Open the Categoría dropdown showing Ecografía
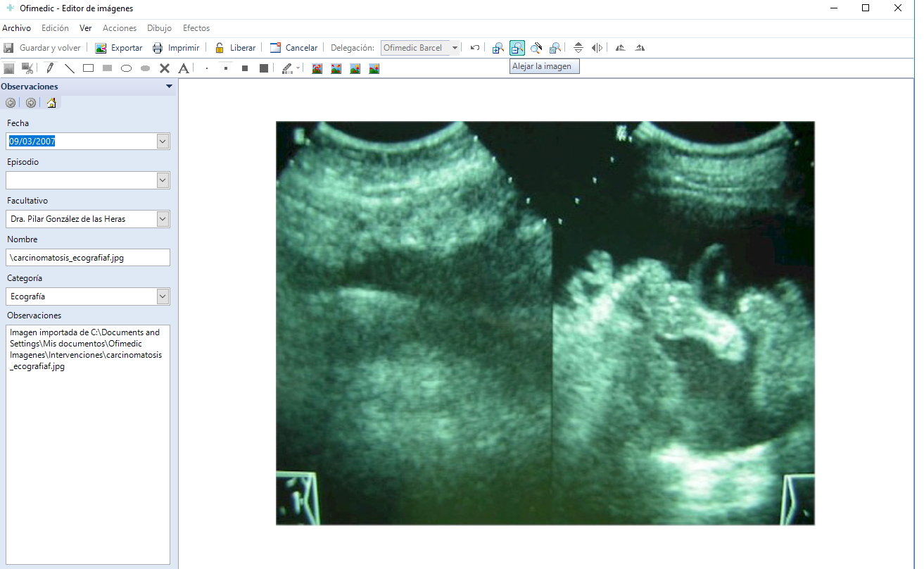This screenshot has width=924, height=581. click(163, 296)
